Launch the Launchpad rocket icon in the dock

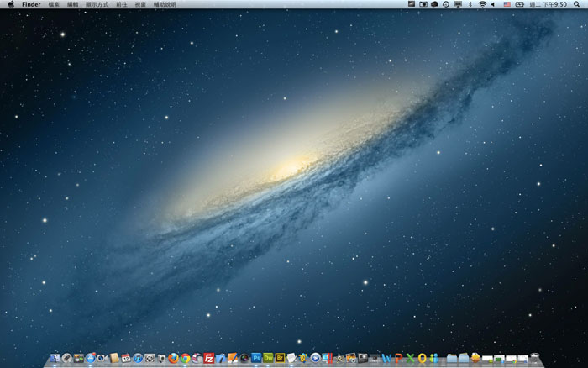tap(66, 358)
